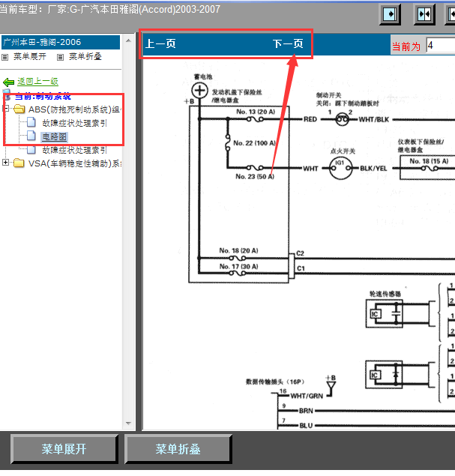The width and height of the screenshot is (455, 476).
Task: Click 菜单折叠 link in the sidebar header
Action: [x=85, y=56]
